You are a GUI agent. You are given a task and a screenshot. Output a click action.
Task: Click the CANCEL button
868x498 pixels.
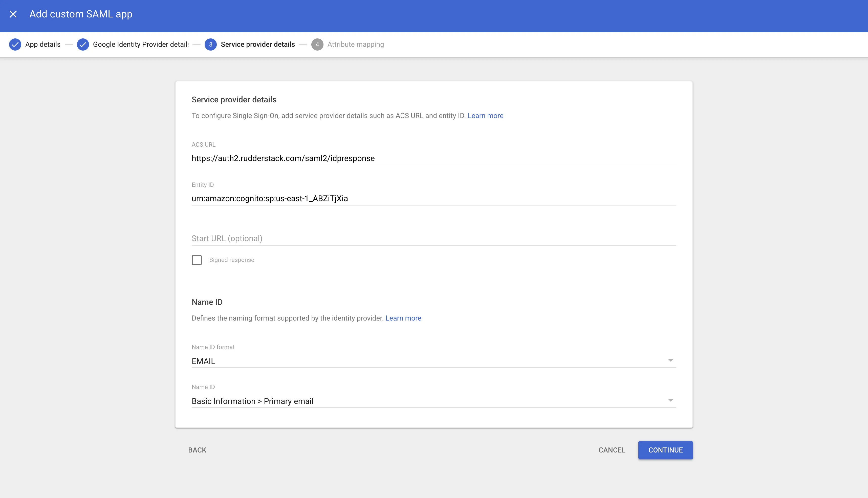[x=612, y=450]
